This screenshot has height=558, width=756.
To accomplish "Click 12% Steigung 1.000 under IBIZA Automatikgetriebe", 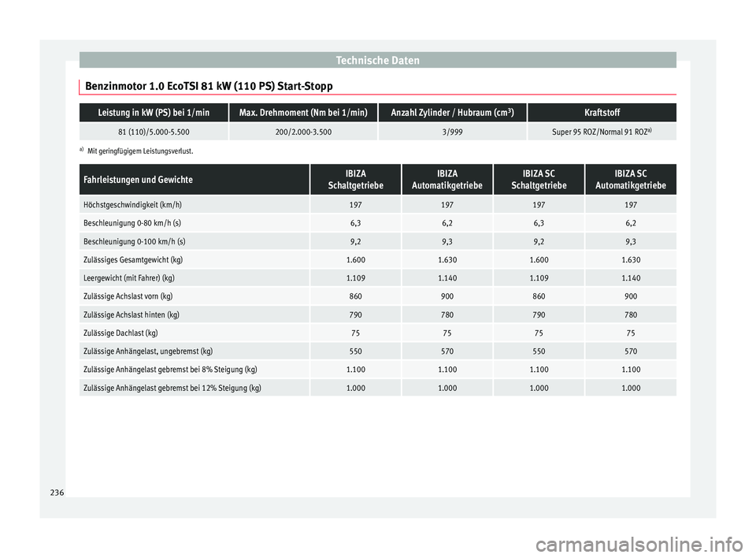I will [447, 388].
